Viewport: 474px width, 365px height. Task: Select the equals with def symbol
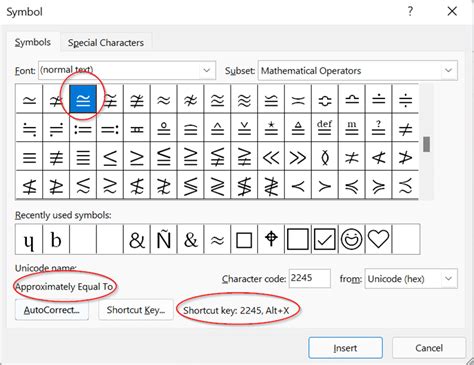tap(325, 128)
